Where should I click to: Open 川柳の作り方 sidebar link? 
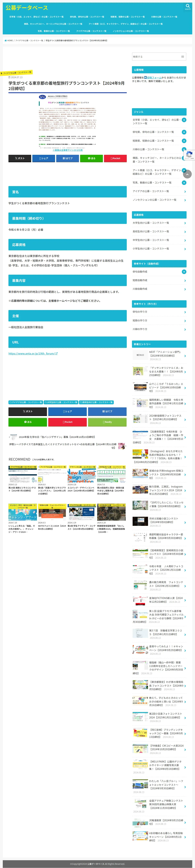tap(159, 329)
